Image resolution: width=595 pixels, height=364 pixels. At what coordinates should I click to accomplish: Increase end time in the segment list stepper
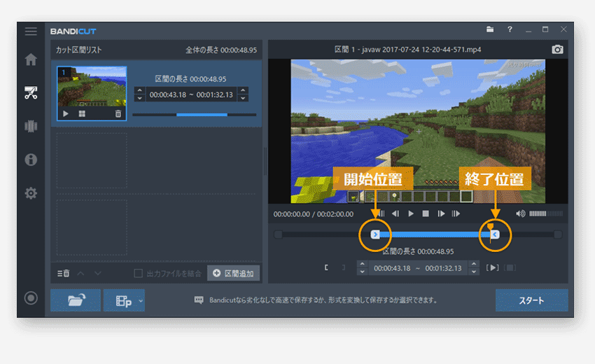click(243, 91)
